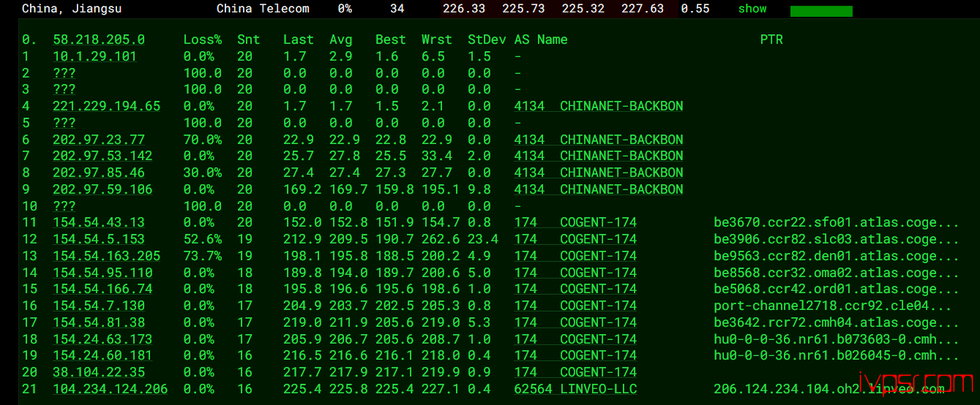The height and width of the screenshot is (405, 980).
Task: Click AS 174 COGENT-174 on hop 15
Action: pyautogui.click(x=575, y=289)
